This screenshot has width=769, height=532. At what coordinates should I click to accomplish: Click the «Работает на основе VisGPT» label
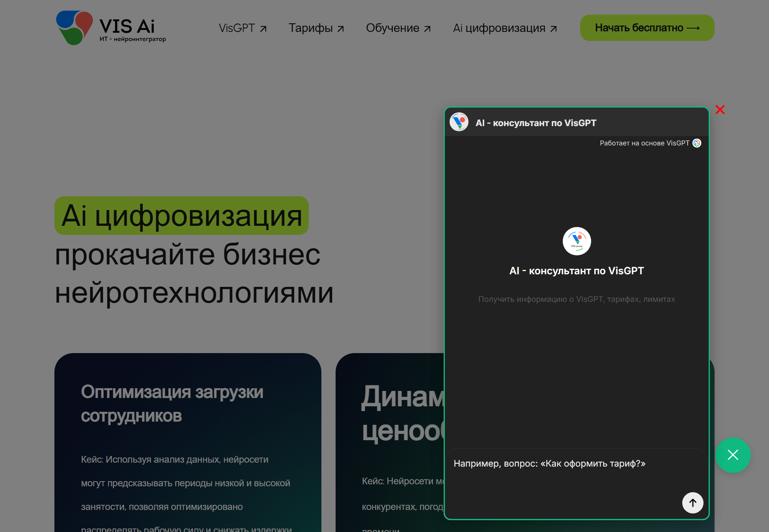(x=644, y=143)
